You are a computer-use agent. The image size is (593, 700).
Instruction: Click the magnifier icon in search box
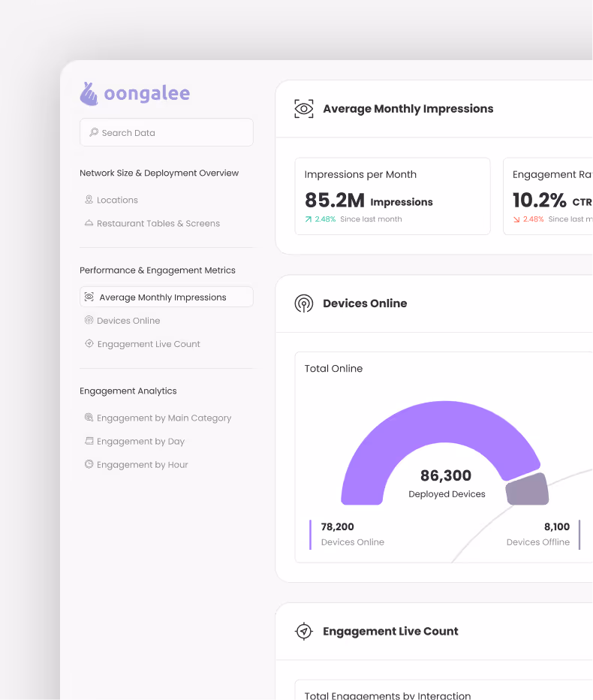(x=94, y=132)
